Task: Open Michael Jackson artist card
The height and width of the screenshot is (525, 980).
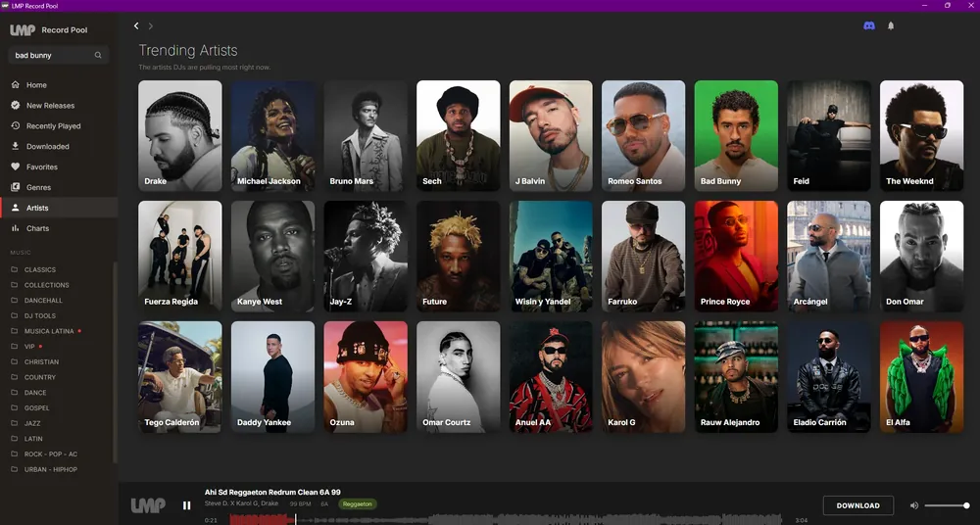Action: pyautogui.click(x=272, y=135)
